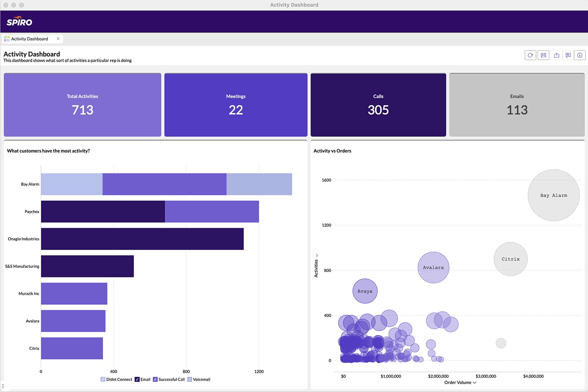Click the 'Murazik Inc' axis label
The height and width of the screenshot is (392, 588).
click(29, 294)
